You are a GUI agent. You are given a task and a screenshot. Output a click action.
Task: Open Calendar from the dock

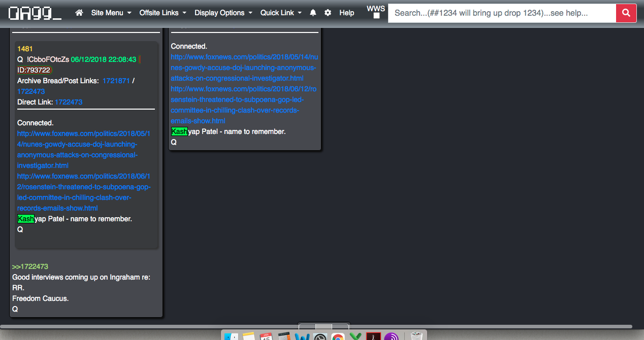(266, 337)
